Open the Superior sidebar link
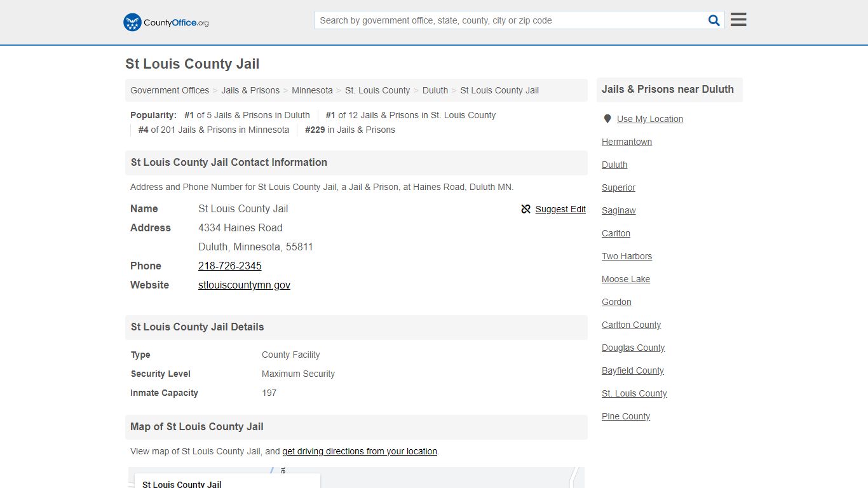868x488 pixels. tap(618, 187)
